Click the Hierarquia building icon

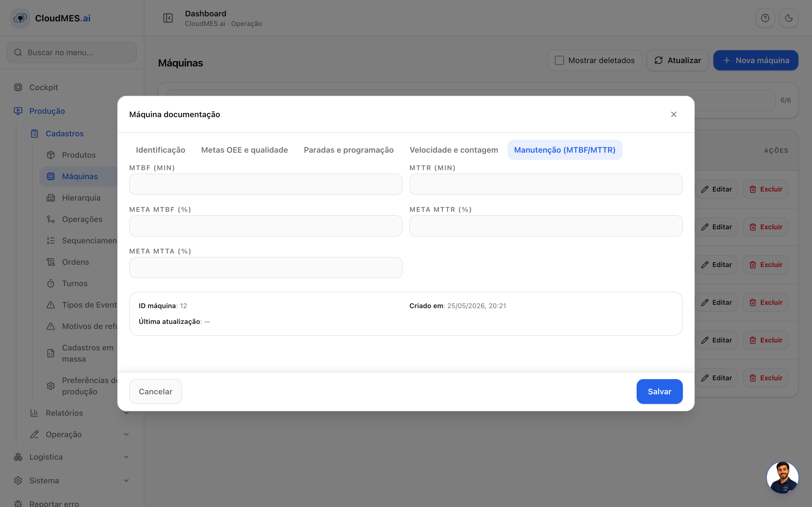coord(51,198)
